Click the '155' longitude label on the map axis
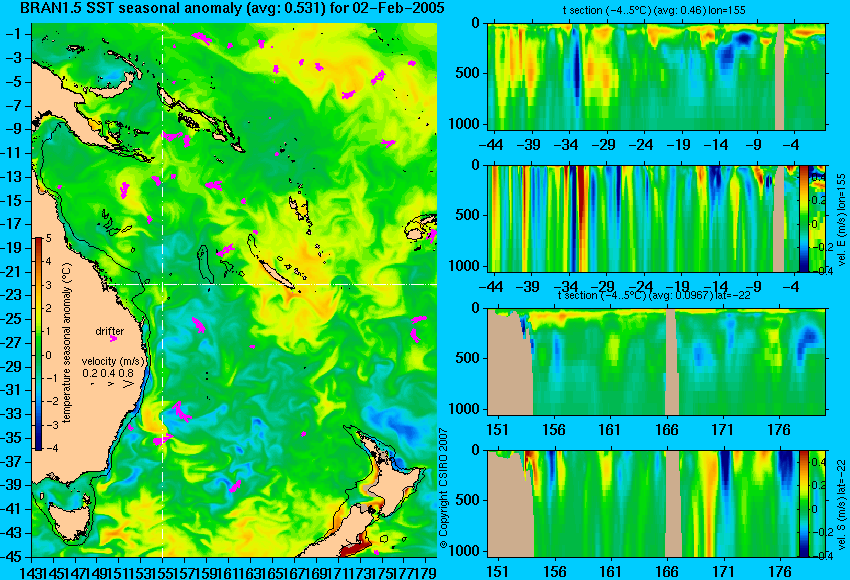Image resolution: width=850 pixels, height=580 pixels. pyautogui.click(x=163, y=571)
